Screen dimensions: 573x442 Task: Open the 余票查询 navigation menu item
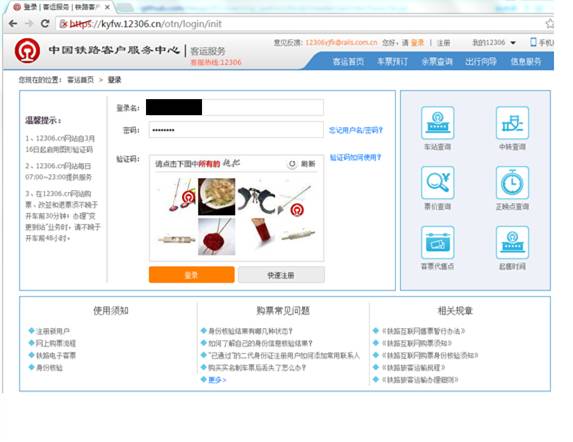tap(437, 61)
